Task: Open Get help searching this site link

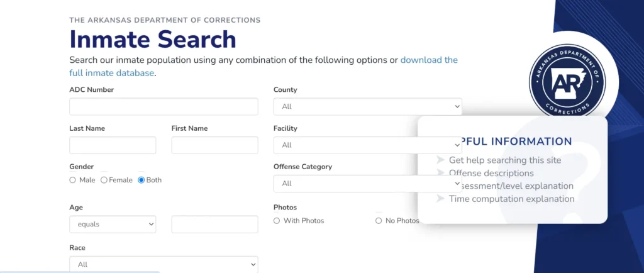Action: tap(505, 160)
